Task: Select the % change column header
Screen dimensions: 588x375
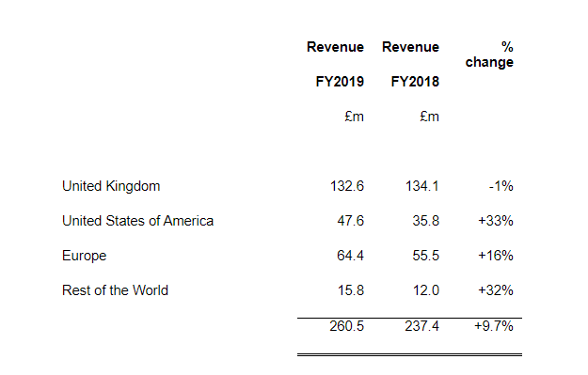Action: coord(489,55)
